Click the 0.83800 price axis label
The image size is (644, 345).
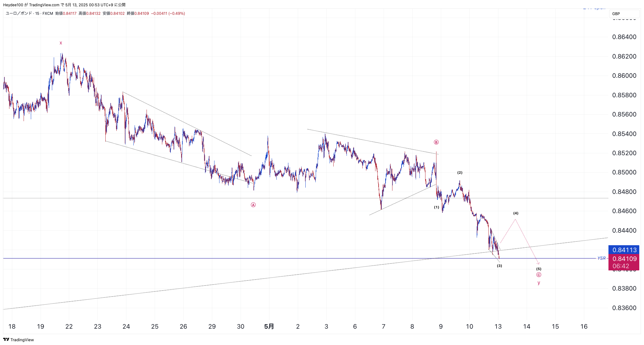624,288
